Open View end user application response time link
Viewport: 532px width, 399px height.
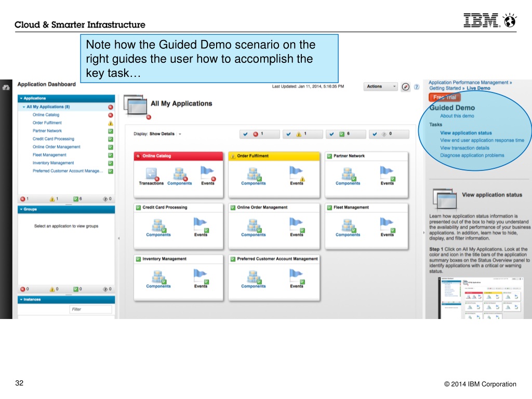pos(482,140)
